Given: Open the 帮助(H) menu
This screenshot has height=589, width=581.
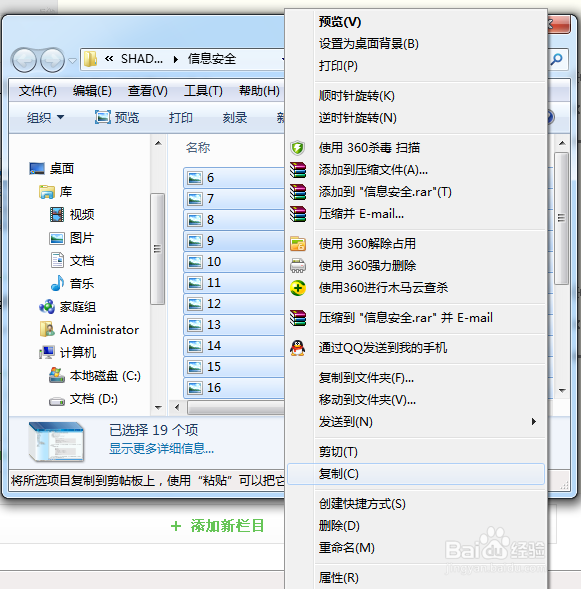Looking at the screenshot, I should pyautogui.click(x=259, y=91).
